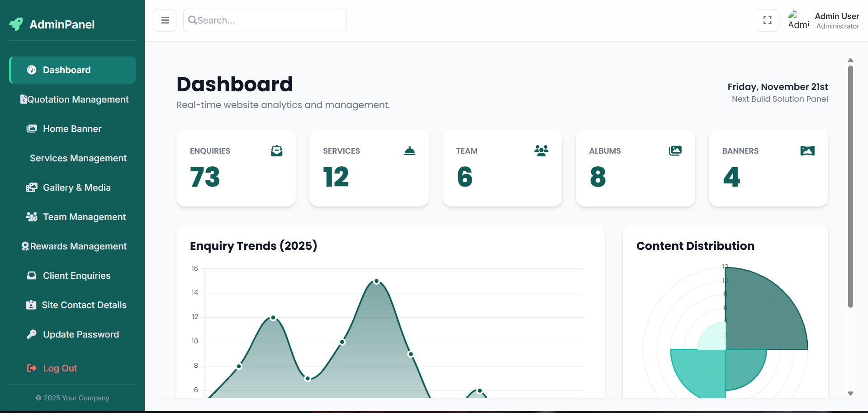Click the Update Password key icon
The width and height of the screenshot is (868, 413).
[31, 334]
